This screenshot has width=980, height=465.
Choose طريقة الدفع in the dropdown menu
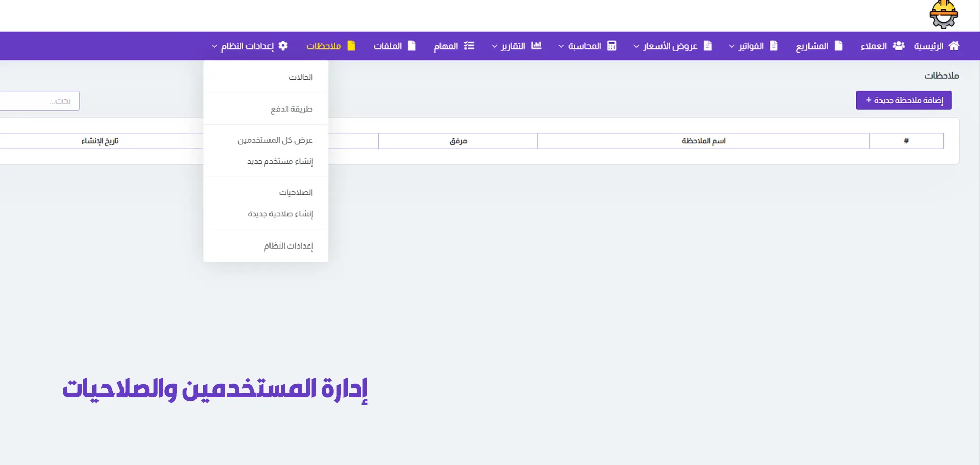[291, 109]
